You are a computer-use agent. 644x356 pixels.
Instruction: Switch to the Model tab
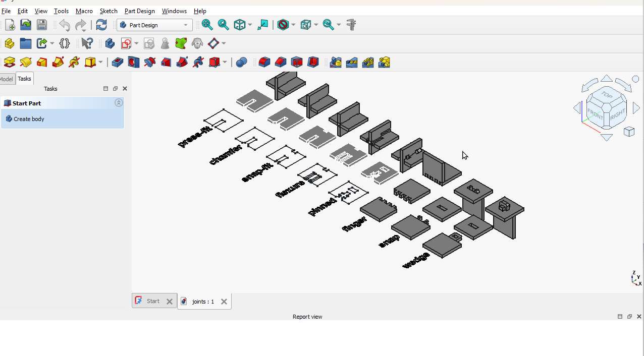[6, 79]
